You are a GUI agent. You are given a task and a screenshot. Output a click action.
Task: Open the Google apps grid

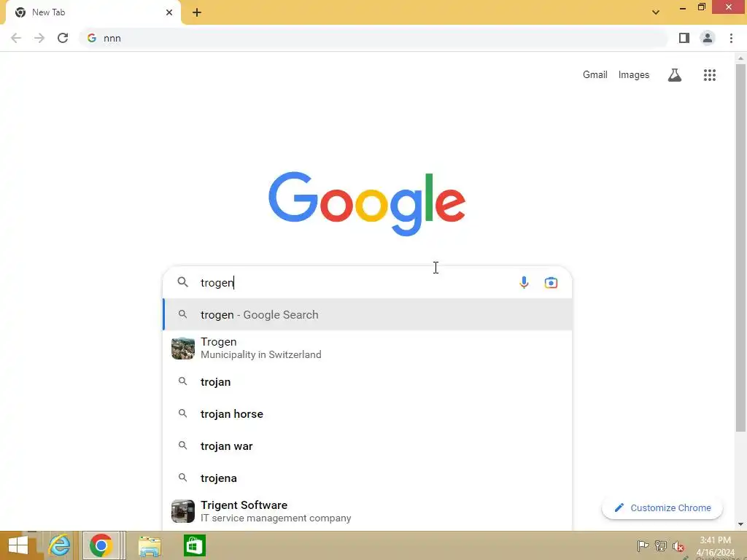coord(709,75)
